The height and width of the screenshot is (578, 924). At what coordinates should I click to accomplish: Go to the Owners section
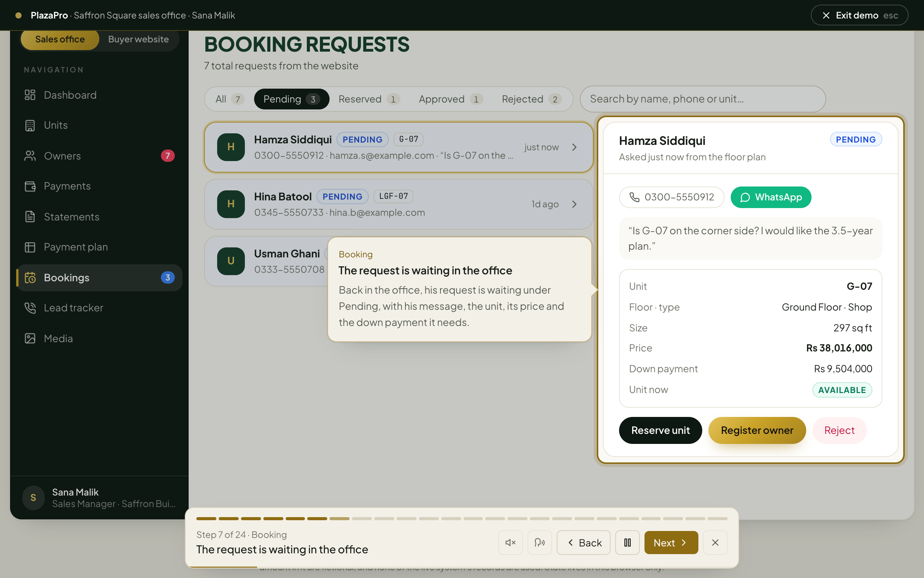tap(99, 156)
